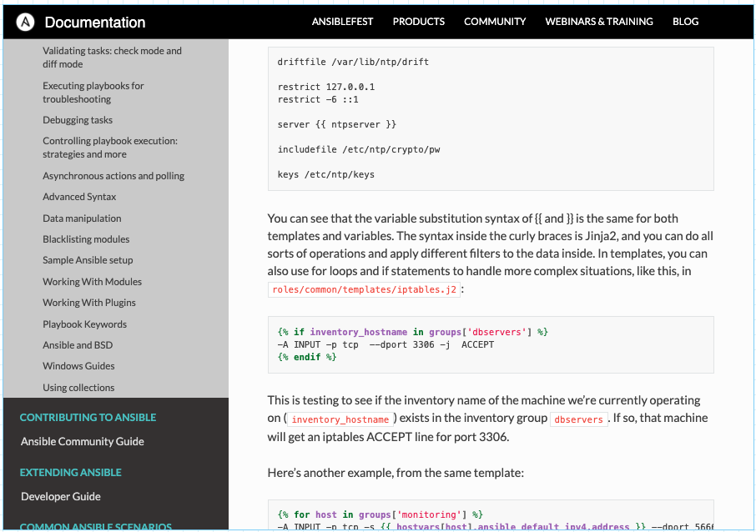
Task: Click the roles/common/templates/iptables.j2 inline code
Action: coord(364,289)
